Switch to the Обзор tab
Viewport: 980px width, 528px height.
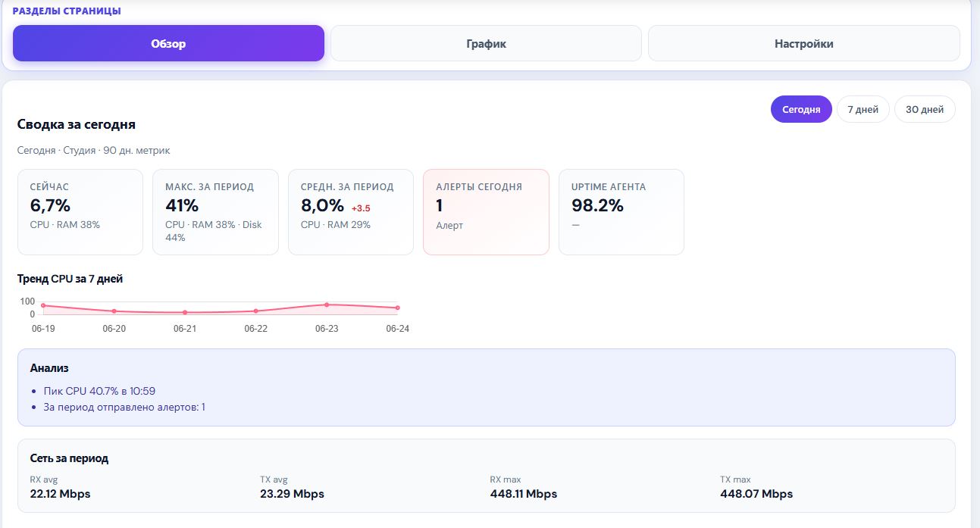168,43
